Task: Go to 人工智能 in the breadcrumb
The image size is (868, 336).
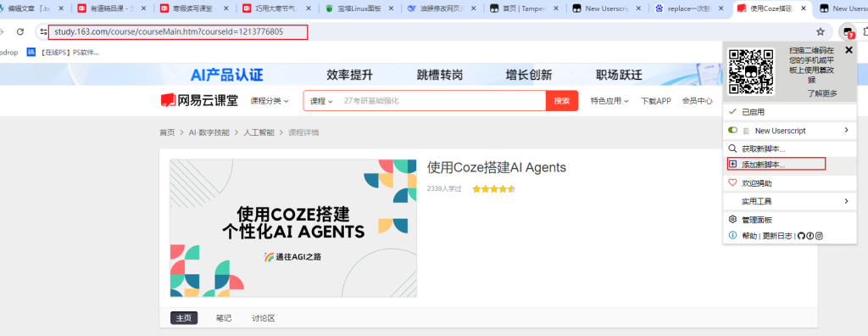Action: tap(259, 132)
